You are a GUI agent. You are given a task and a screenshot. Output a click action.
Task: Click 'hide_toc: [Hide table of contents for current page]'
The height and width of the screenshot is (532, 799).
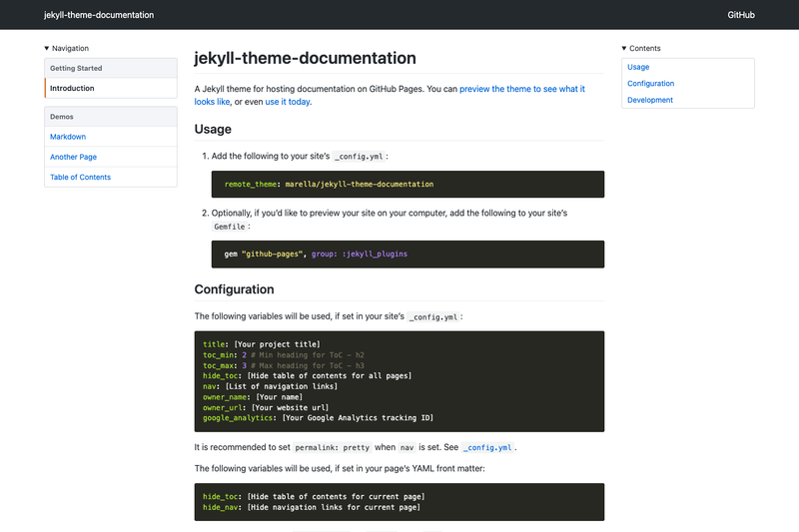pos(314,497)
